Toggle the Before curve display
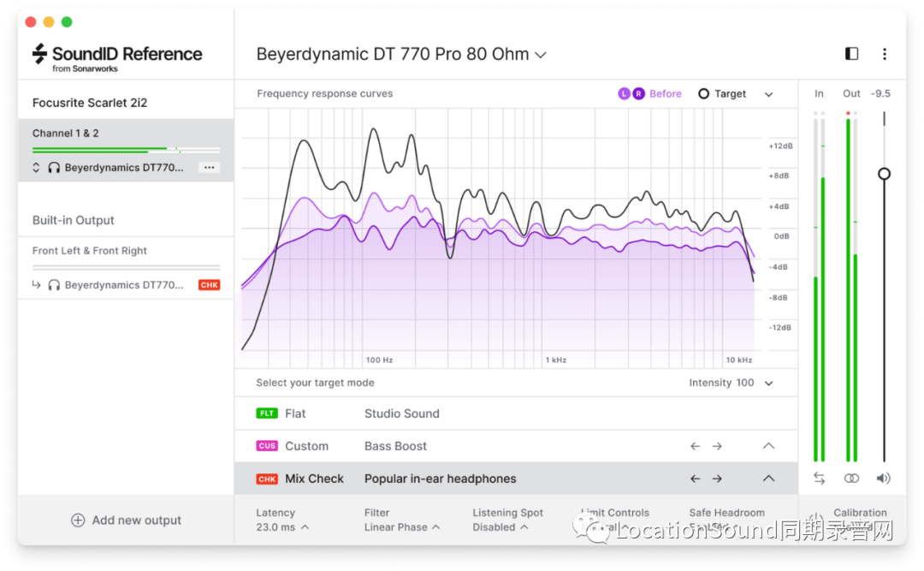Screen dimensions: 924x571 point(665,94)
